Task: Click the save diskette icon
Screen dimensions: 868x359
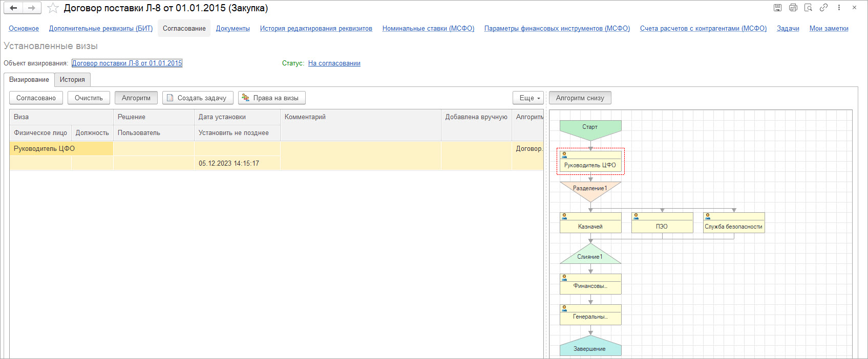Action: 777,8
